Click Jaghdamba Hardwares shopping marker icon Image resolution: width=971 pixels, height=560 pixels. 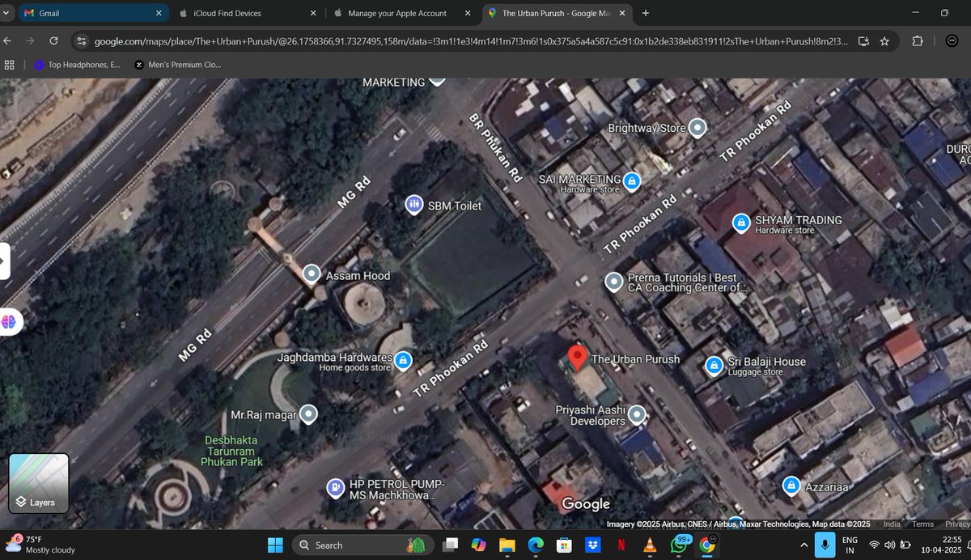[x=403, y=361]
